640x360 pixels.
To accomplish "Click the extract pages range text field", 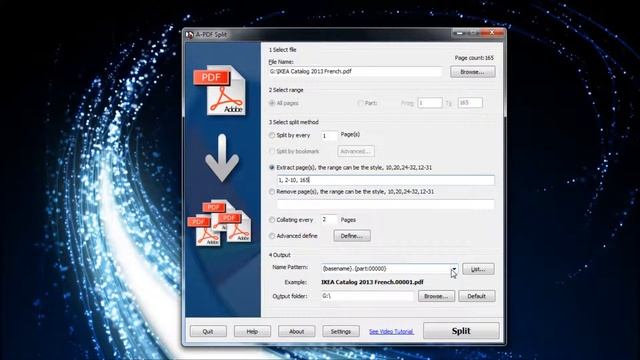I will coord(386,180).
